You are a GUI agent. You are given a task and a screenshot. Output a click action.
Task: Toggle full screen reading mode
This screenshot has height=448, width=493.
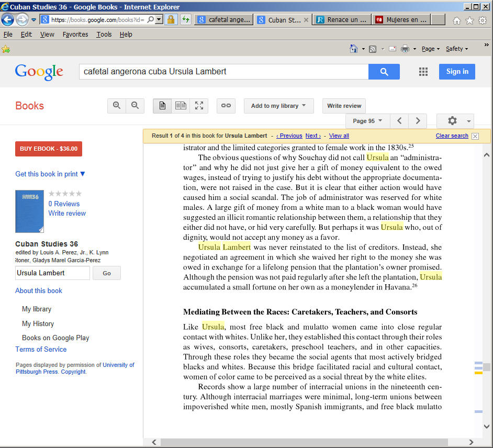click(x=199, y=106)
